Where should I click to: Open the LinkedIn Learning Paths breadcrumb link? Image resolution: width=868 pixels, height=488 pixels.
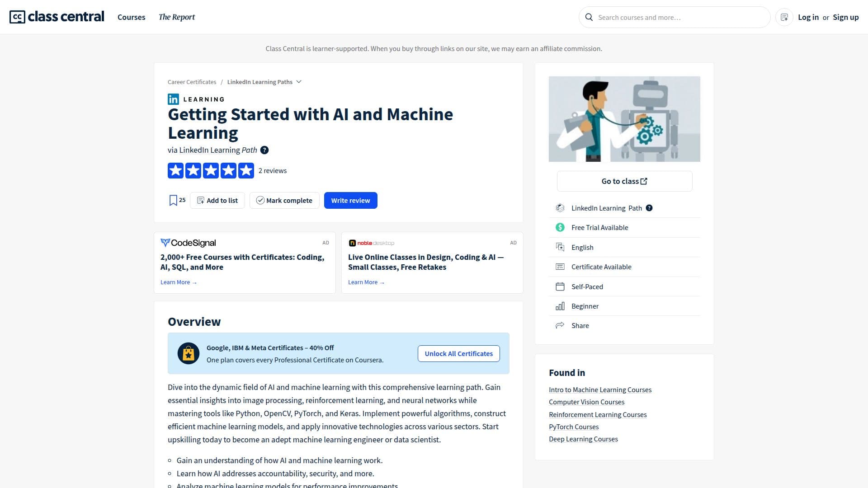(x=260, y=82)
